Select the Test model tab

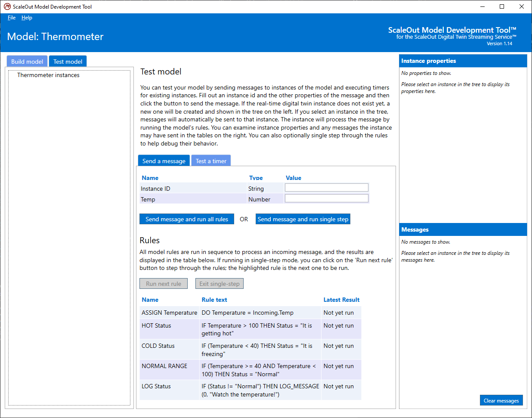point(68,62)
